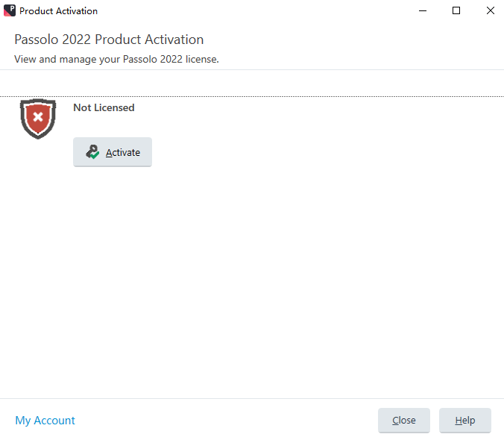Screen dimensions: 504x437
Task: Maximize the Product Activation window
Action: tap(456, 10)
